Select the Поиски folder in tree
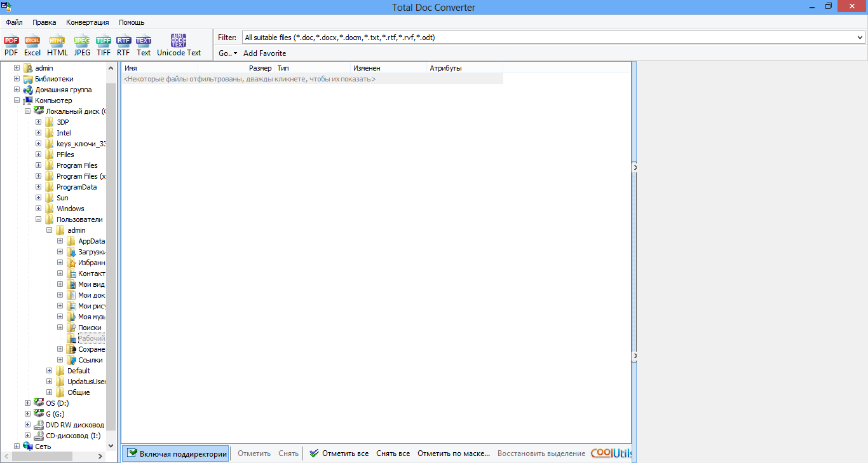 click(90, 328)
